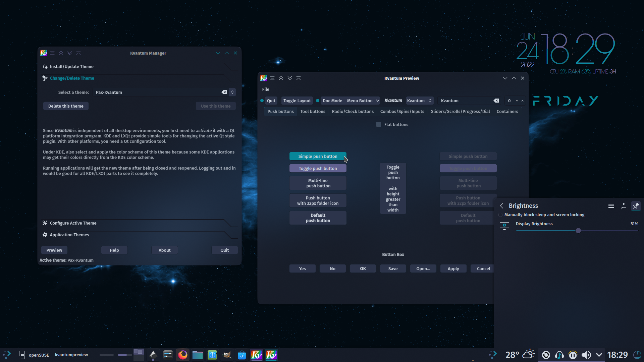Toggle the Toggle push button
This screenshot has width=644, height=362.
coord(318,168)
